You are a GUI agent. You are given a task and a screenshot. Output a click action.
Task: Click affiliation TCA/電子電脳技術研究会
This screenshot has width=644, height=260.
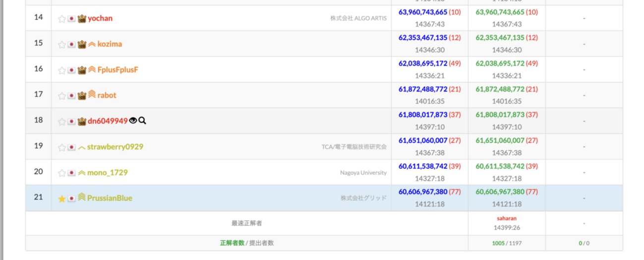[x=354, y=147]
